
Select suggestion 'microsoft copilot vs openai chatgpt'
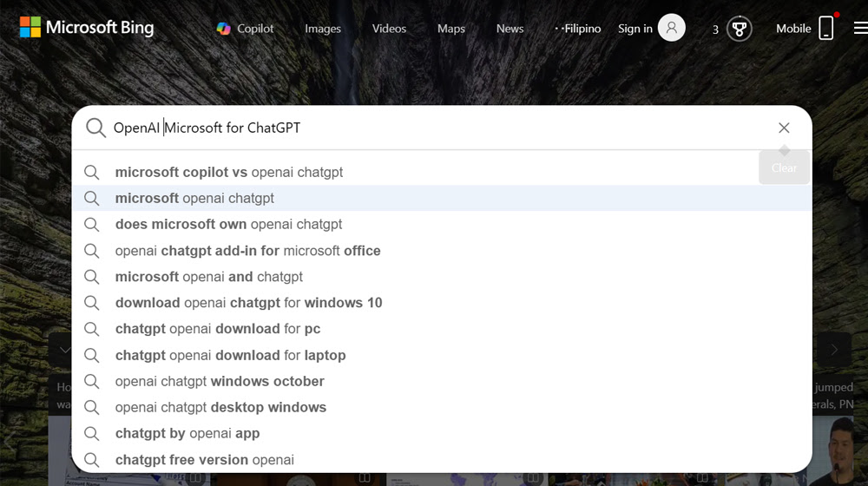click(442, 172)
